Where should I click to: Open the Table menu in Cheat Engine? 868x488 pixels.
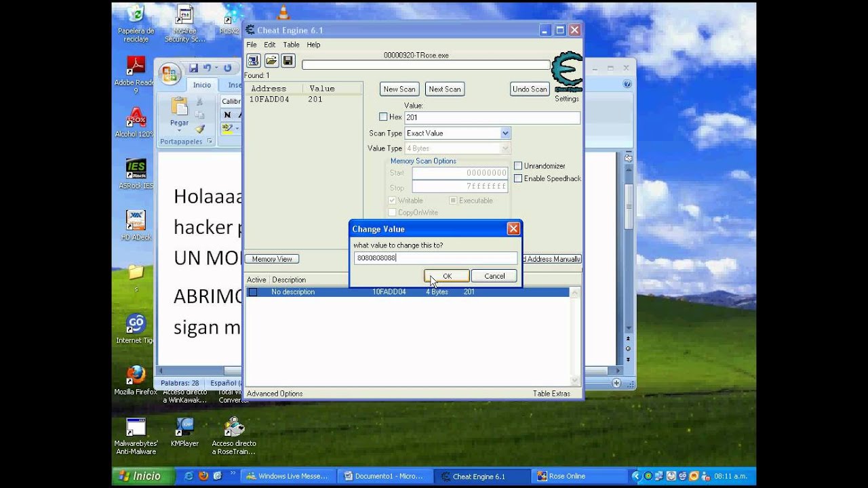pyautogui.click(x=291, y=45)
